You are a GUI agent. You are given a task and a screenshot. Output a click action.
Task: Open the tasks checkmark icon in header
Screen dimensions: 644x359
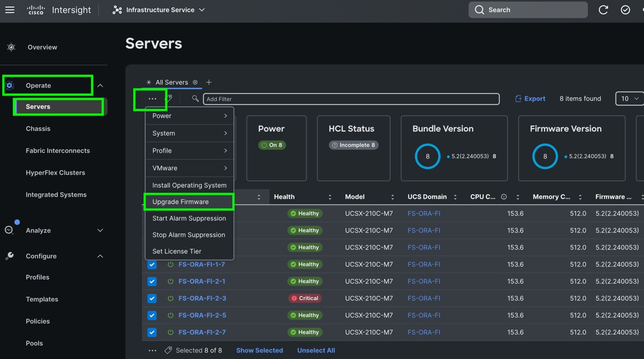click(625, 10)
